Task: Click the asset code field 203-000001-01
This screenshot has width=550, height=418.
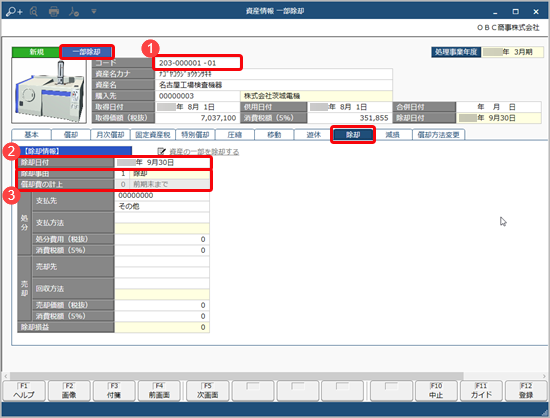Action: (197, 63)
